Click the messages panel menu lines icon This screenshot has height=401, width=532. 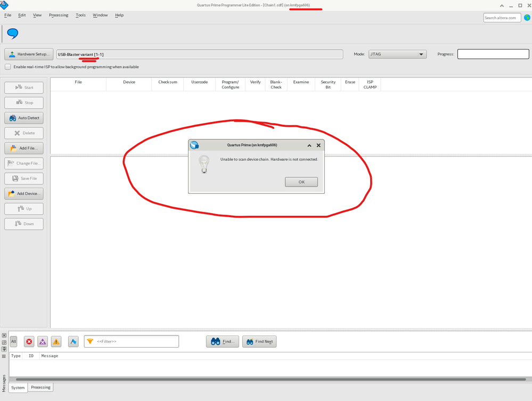tap(4, 356)
